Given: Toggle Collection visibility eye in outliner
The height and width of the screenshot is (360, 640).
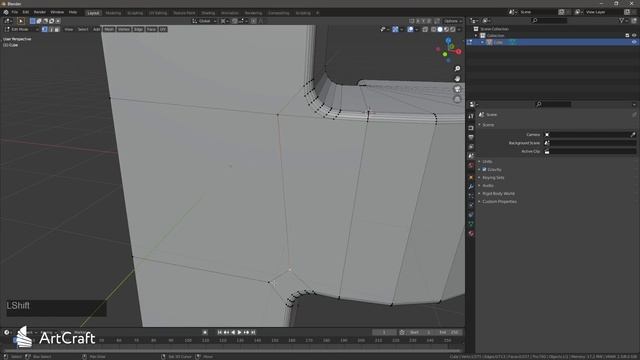Looking at the screenshot, I should 634,36.
